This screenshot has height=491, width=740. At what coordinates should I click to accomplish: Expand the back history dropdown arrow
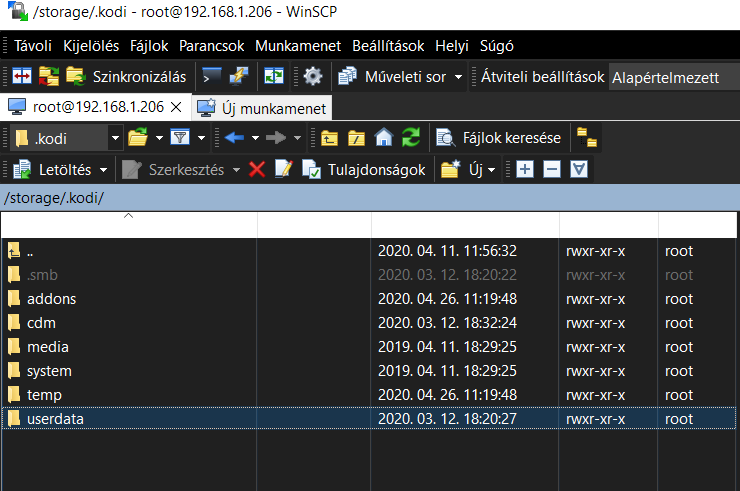coord(255,138)
